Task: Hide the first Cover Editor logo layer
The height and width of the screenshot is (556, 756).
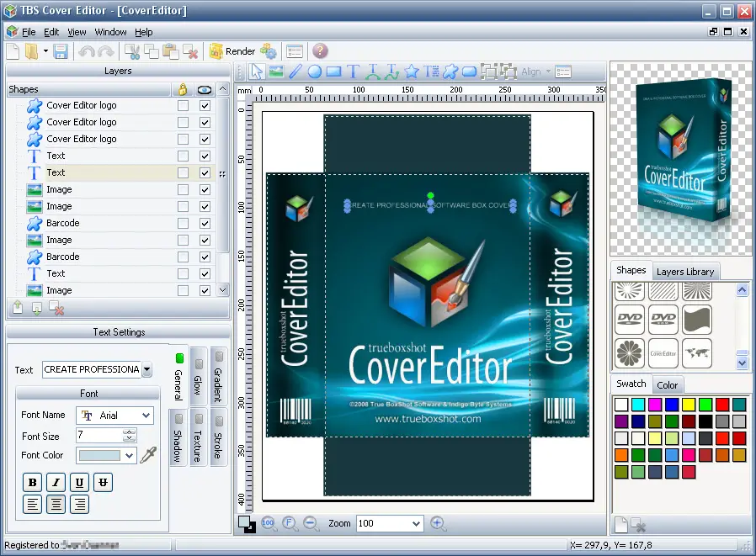Action: 205,105
